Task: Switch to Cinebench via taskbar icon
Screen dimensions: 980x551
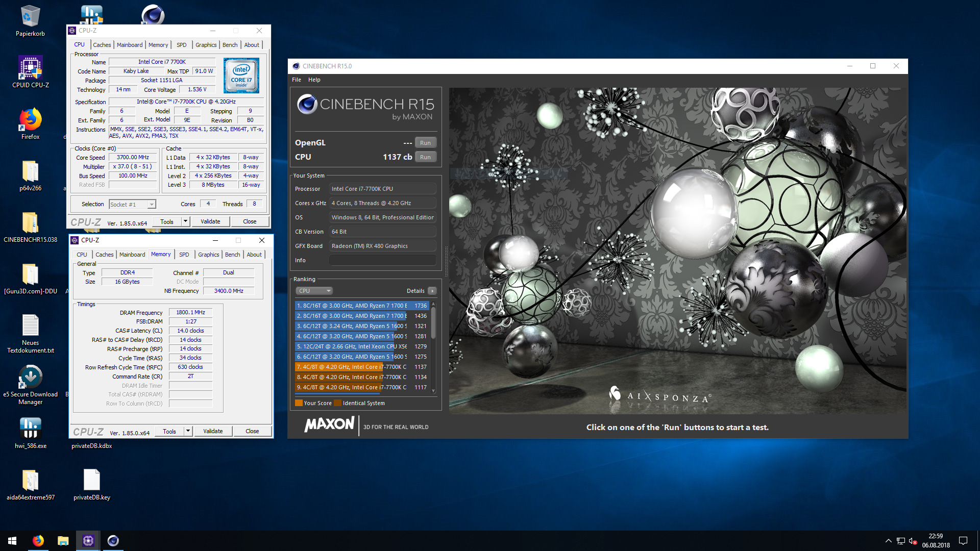Action: point(113,541)
